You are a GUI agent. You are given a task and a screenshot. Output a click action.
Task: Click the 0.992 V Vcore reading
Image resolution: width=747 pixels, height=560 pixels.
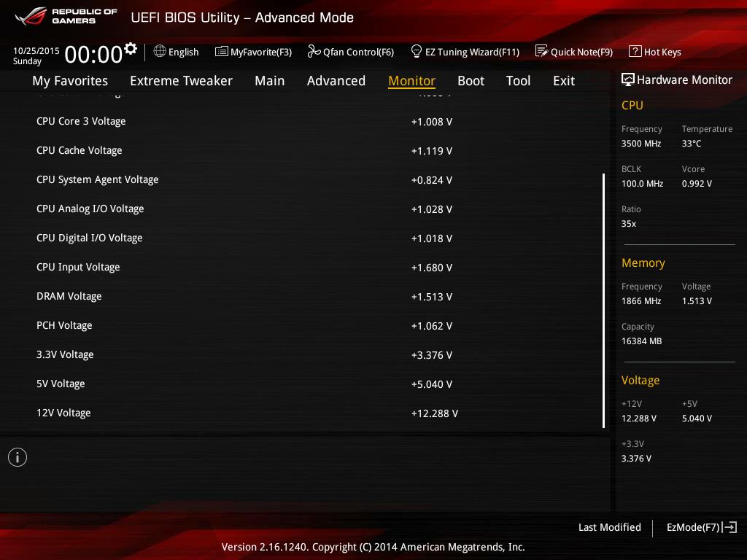coord(697,183)
